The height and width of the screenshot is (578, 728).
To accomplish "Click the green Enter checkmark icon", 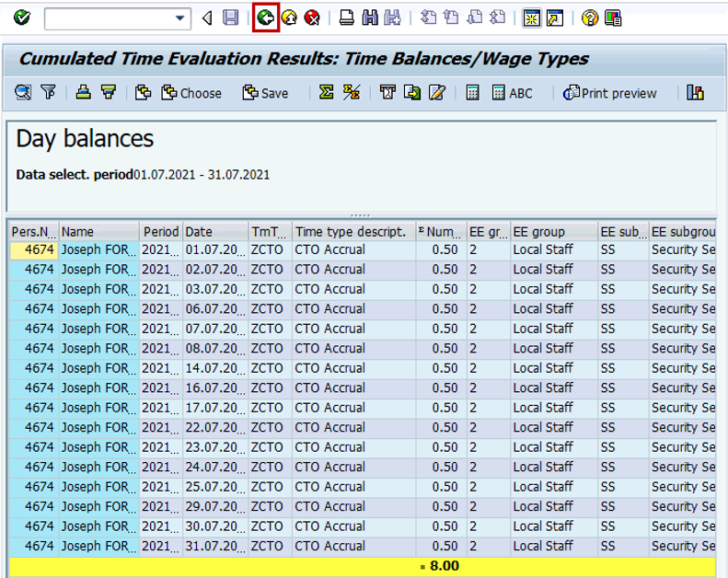I will (22, 17).
